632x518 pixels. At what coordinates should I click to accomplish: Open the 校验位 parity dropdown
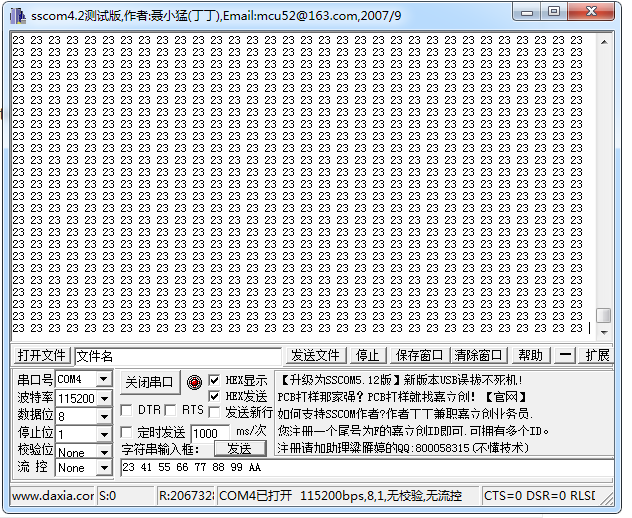coord(104,452)
